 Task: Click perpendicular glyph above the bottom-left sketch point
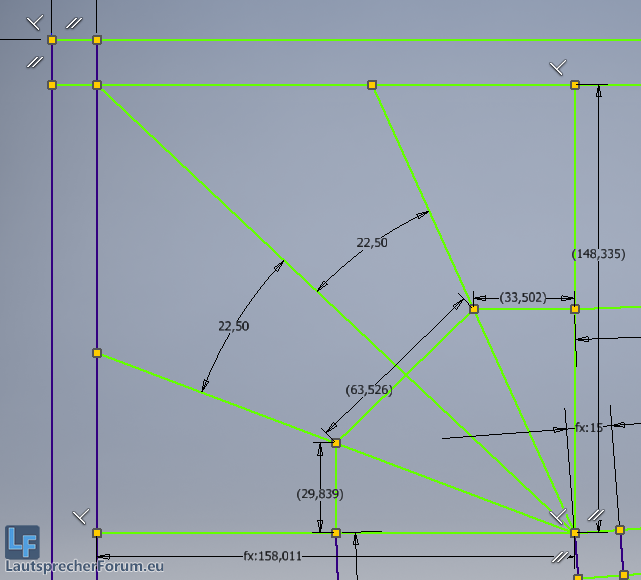click(81, 516)
